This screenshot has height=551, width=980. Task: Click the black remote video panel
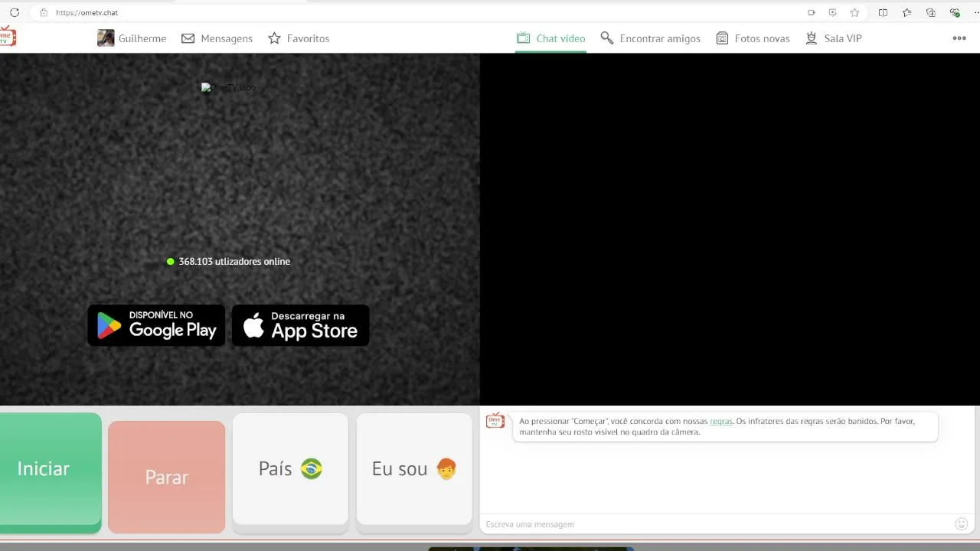tap(730, 230)
